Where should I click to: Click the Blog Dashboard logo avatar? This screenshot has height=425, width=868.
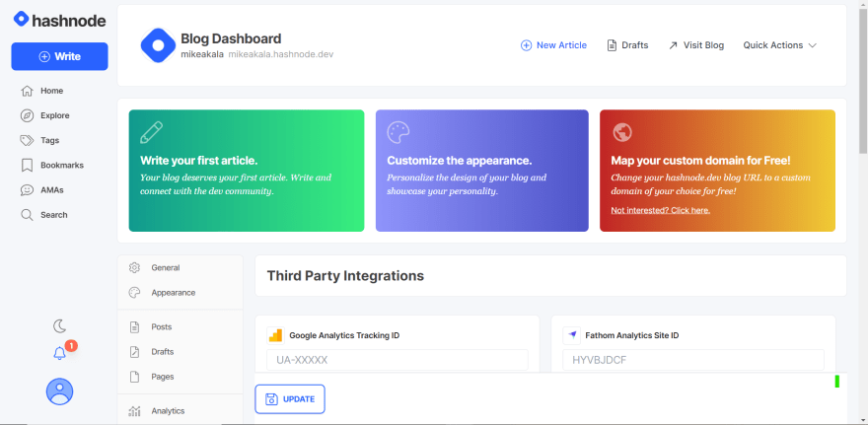coord(158,45)
